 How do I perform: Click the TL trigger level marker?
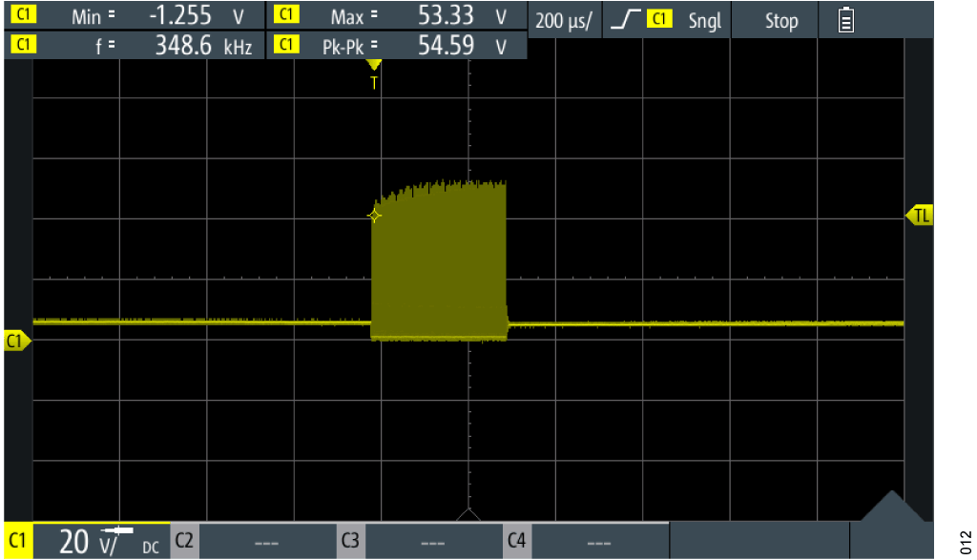[919, 216]
